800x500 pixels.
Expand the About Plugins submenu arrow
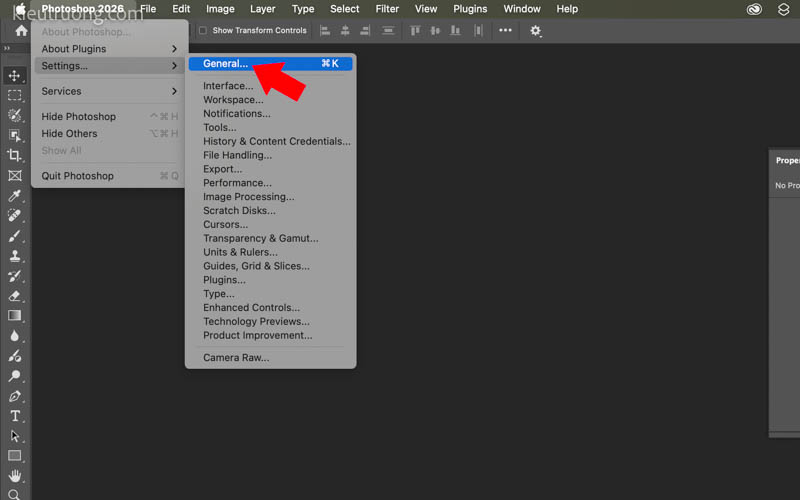pyautogui.click(x=174, y=48)
